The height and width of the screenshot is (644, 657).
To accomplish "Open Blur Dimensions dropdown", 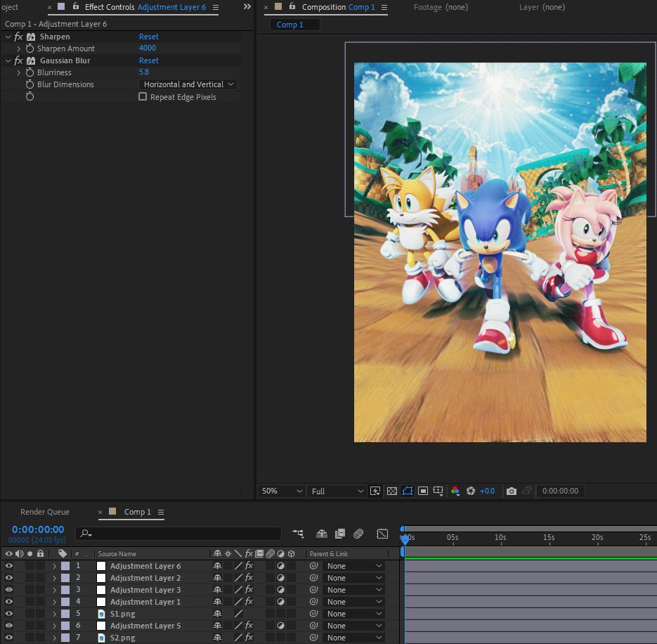I will tap(188, 84).
